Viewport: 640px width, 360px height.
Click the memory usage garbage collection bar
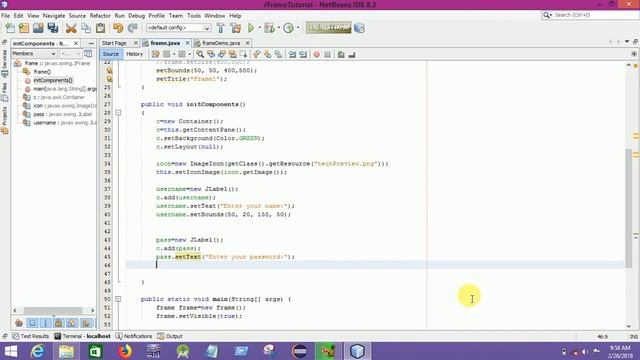(329, 28)
